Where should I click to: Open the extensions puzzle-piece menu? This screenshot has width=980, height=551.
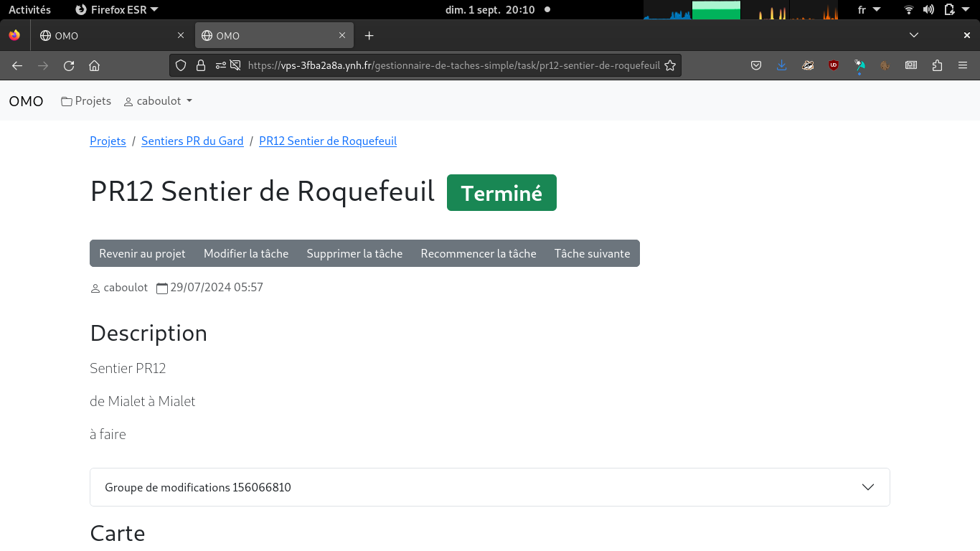click(937, 65)
